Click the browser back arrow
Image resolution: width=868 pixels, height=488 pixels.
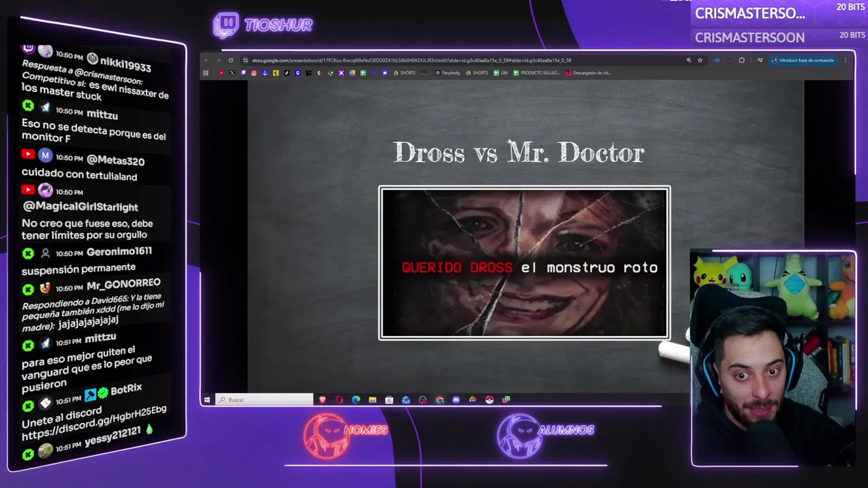pyautogui.click(x=206, y=60)
